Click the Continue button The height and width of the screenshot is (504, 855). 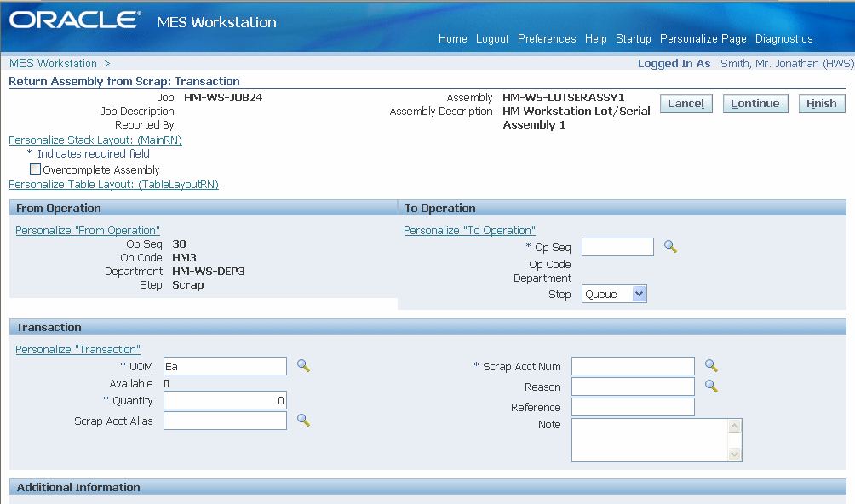point(755,104)
